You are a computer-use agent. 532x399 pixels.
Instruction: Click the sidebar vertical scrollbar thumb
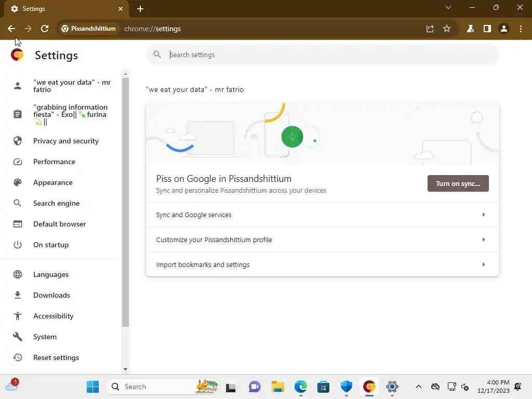tap(126, 203)
